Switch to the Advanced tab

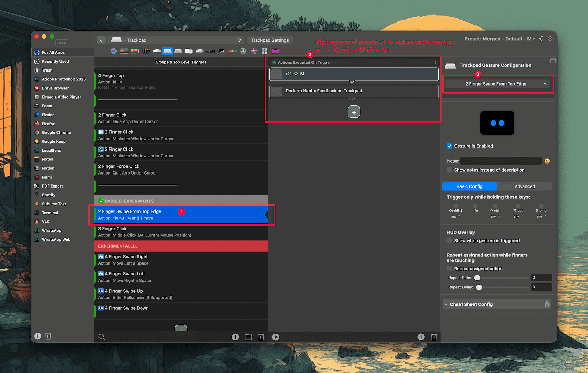pyautogui.click(x=525, y=186)
